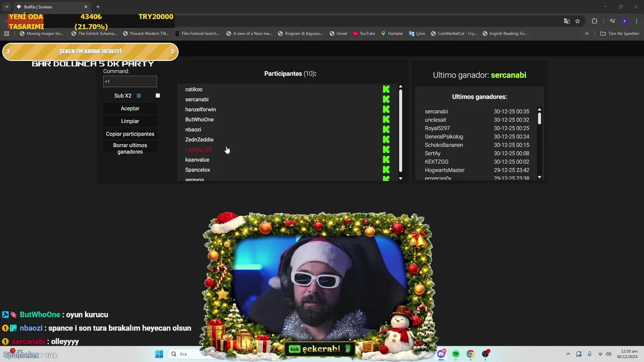Click participants list scroll up arrow
The width and height of the screenshot is (644, 362).
click(400, 86)
